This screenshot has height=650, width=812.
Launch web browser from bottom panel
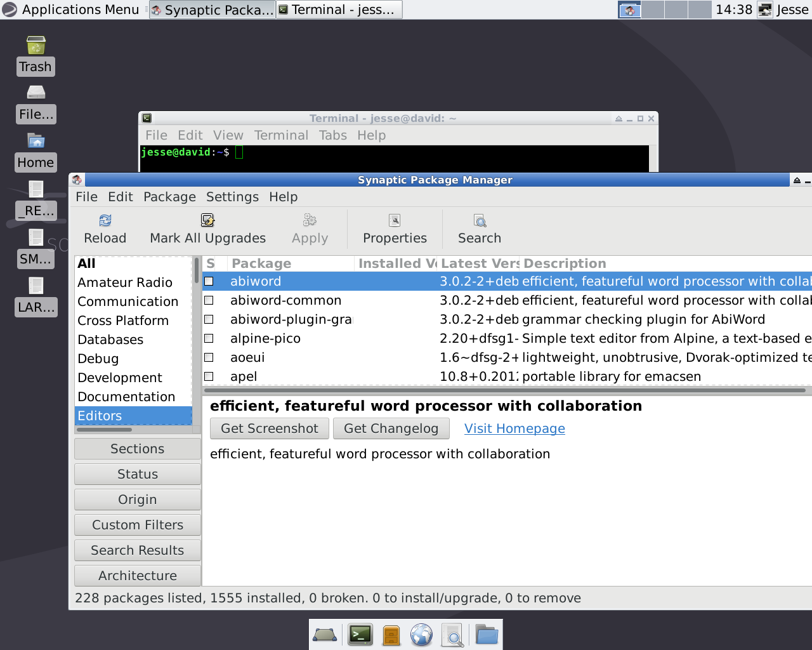click(x=421, y=635)
